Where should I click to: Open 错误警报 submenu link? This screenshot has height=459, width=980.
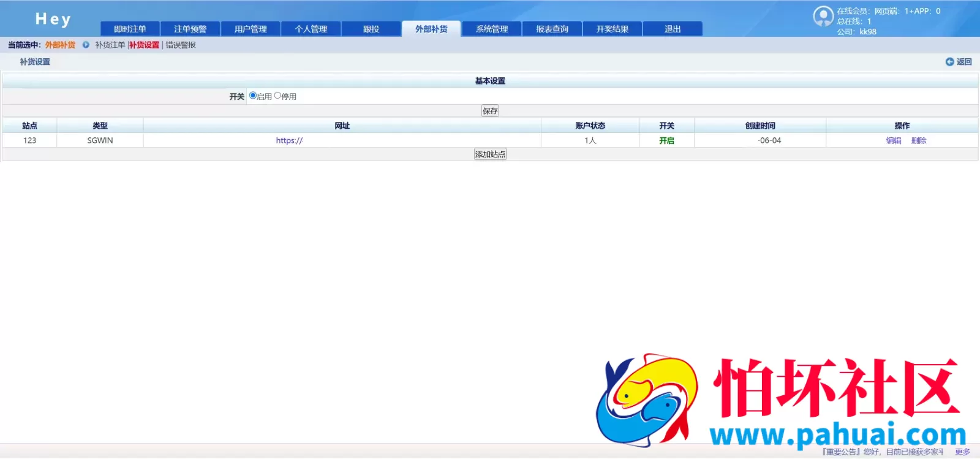point(181,45)
